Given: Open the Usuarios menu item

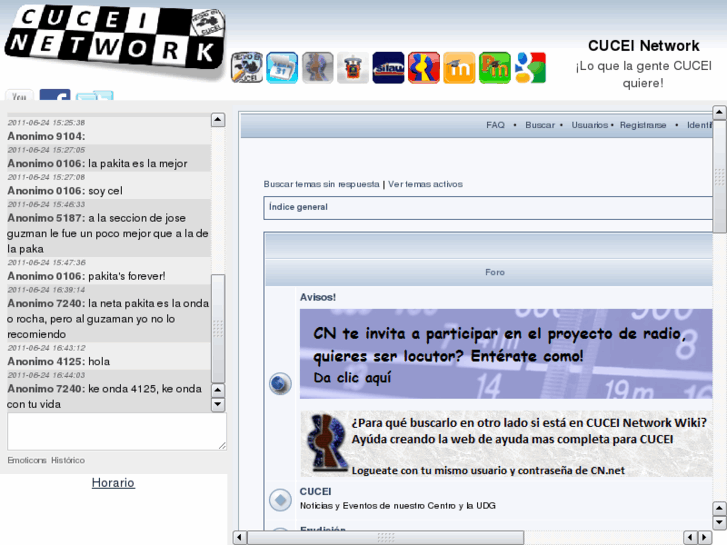Looking at the screenshot, I should point(589,125).
